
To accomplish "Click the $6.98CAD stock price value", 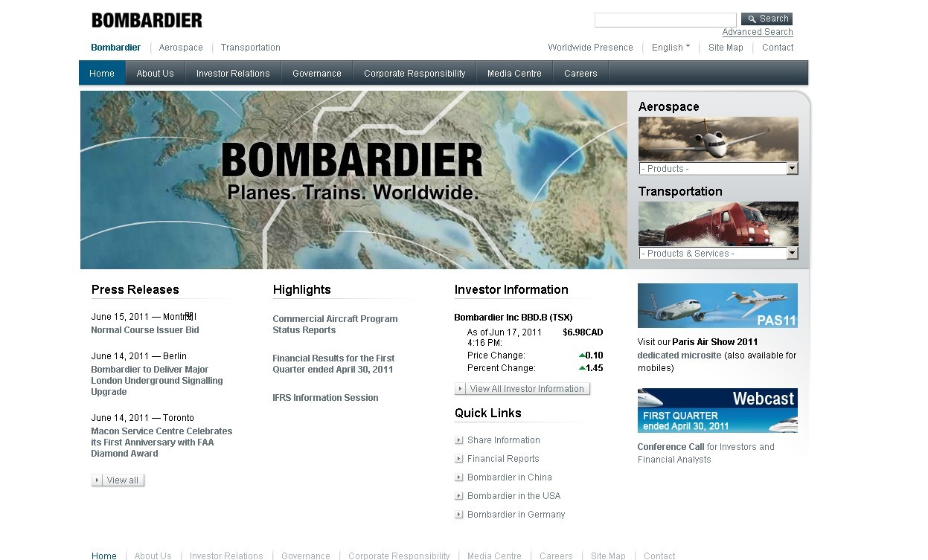I will tap(583, 332).
